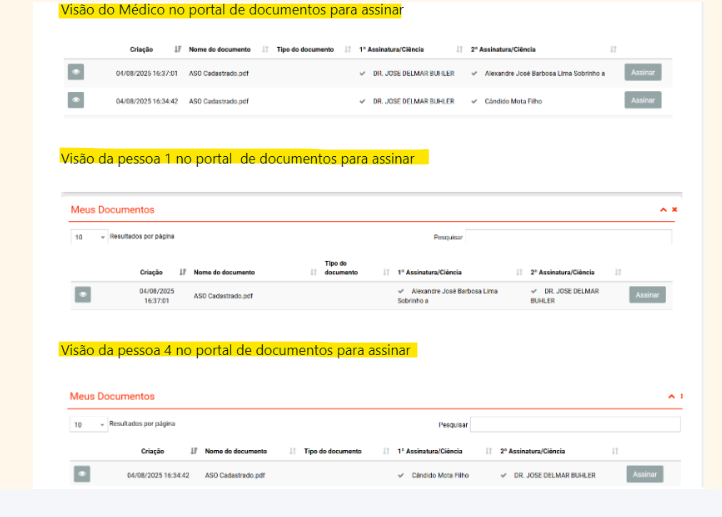Click the Pesquisar field in pessoa 4 view

575,424
